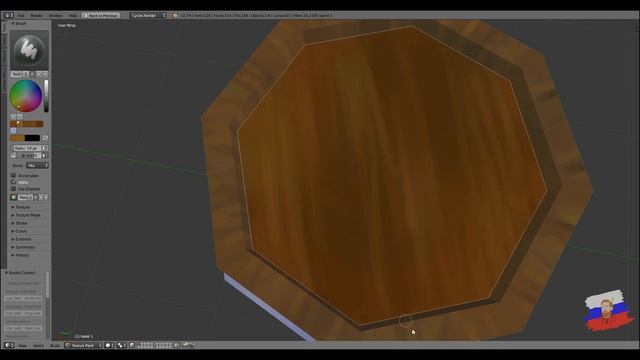Open the 3D view editor type icon
The image size is (640, 360).
click(x=9, y=345)
